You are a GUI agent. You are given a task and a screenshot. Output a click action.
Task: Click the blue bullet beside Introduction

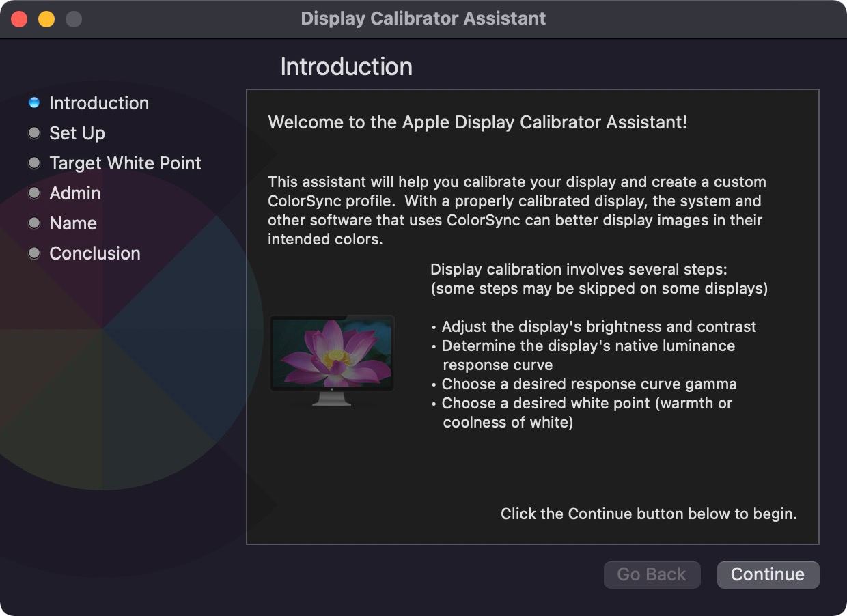(x=34, y=102)
